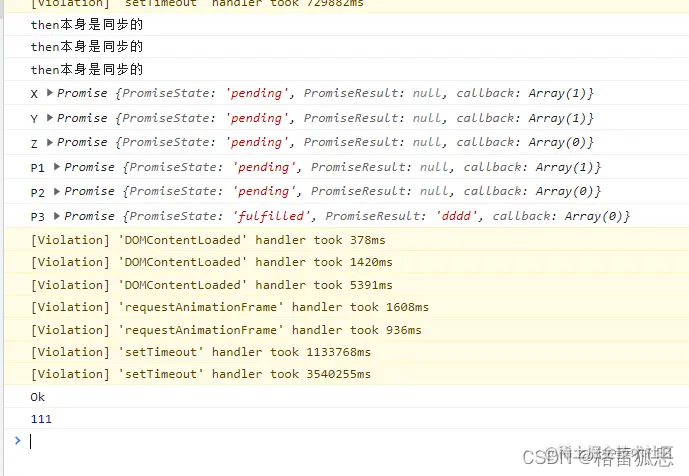Expand the Y Promise object
This screenshot has width=689, height=476.
pos(50,117)
